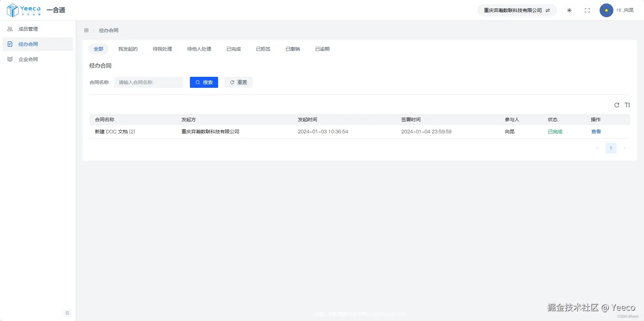This screenshot has height=321, width=644.
Task: Click the 重置 button
Action: (238, 82)
